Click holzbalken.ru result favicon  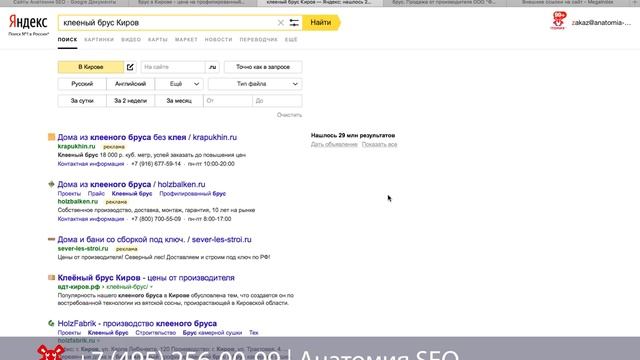51,184
